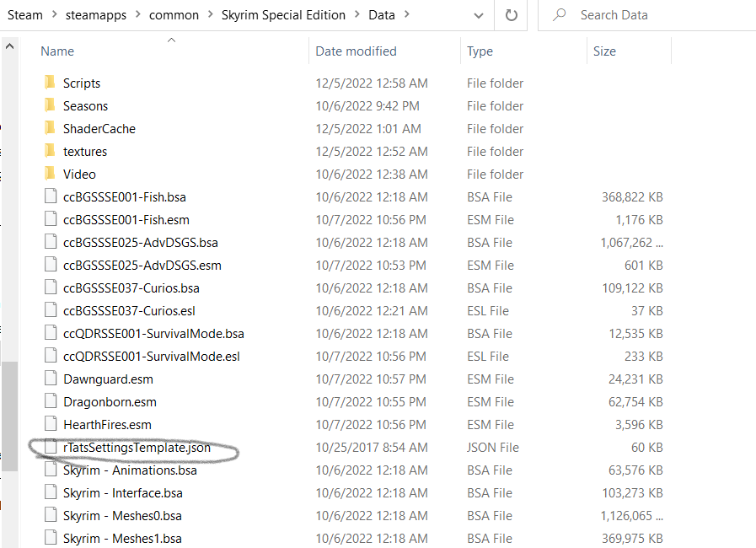
Task: Click the ccBGSSSE001-Fish.bsa file icon
Action: pos(51,196)
